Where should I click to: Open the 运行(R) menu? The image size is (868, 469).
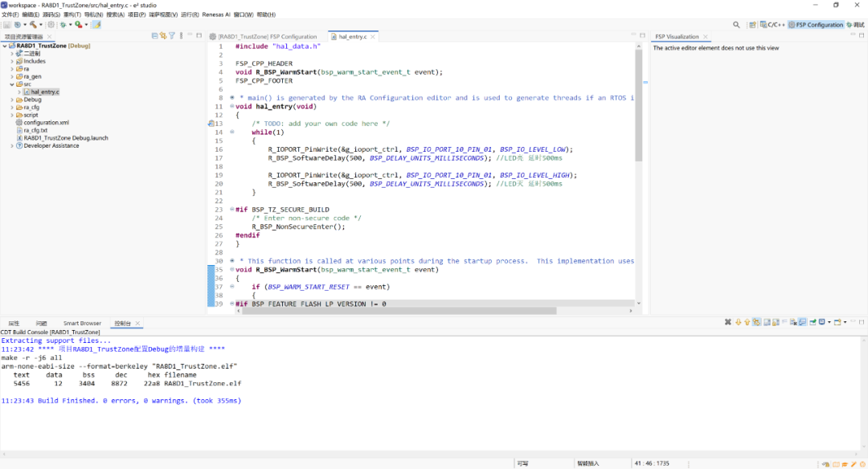[x=190, y=14]
